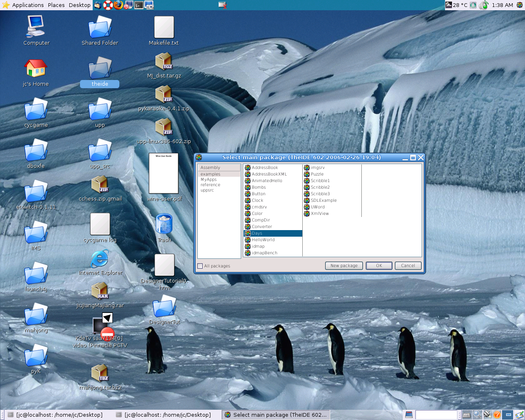Enable the All packages checkbox
525x420 pixels.
tap(200, 266)
